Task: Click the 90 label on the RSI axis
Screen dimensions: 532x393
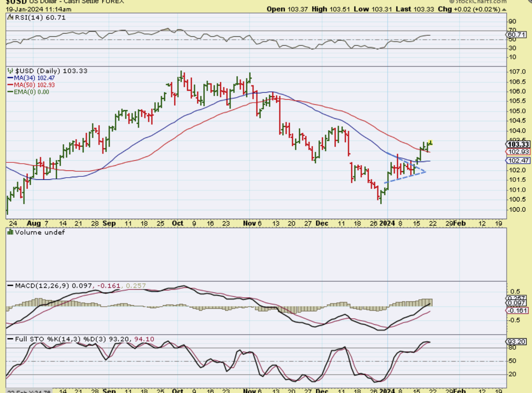Action: [x=512, y=22]
